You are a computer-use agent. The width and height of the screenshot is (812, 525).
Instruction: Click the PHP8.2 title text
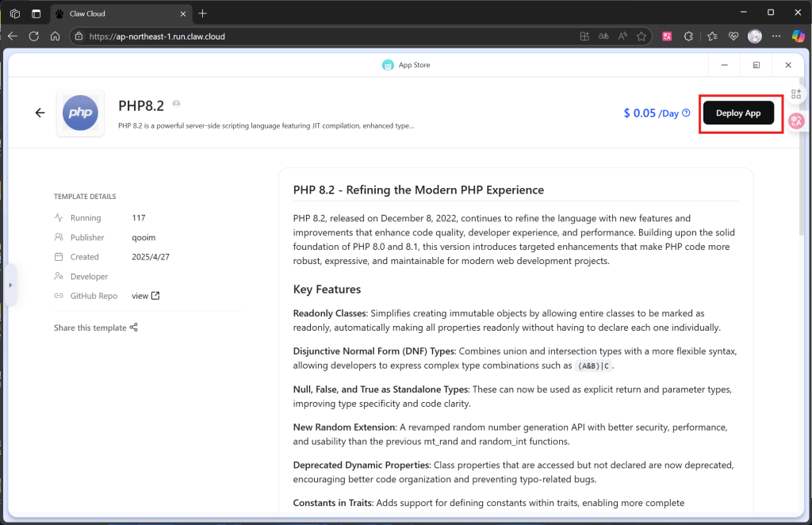tap(141, 105)
